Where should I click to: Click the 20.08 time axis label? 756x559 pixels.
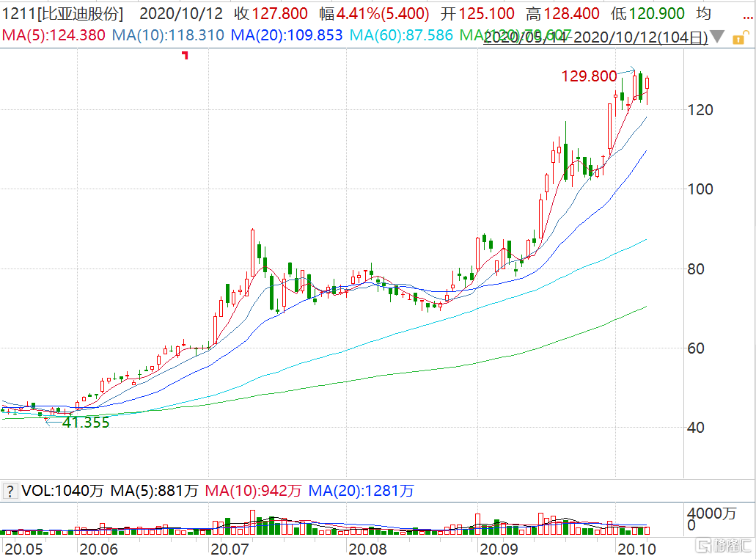(367, 549)
